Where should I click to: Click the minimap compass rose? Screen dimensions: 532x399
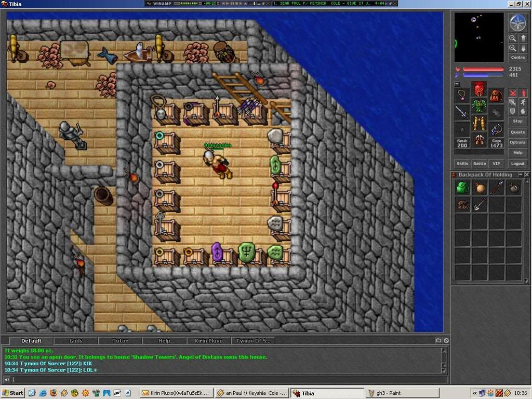click(x=518, y=22)
